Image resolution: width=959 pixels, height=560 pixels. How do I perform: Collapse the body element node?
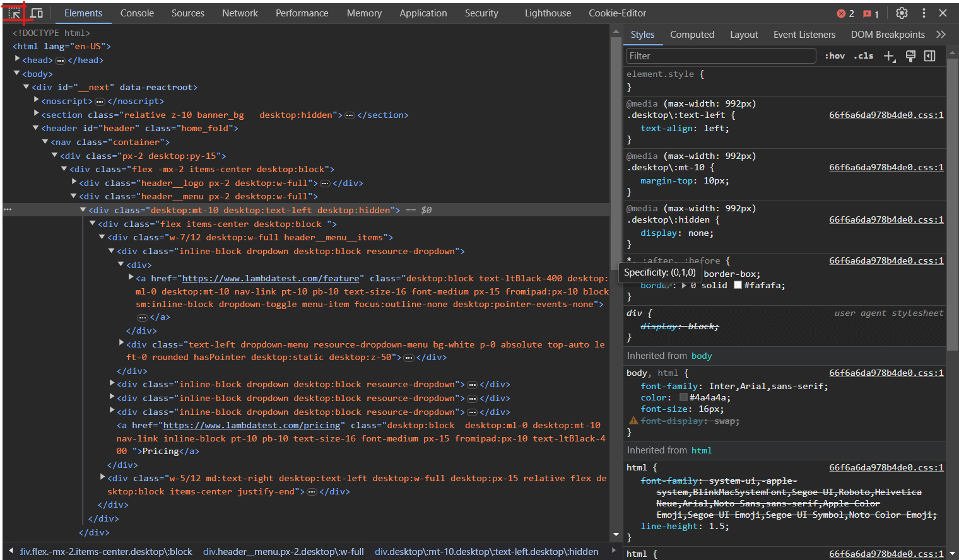click(x=17, y=74)
